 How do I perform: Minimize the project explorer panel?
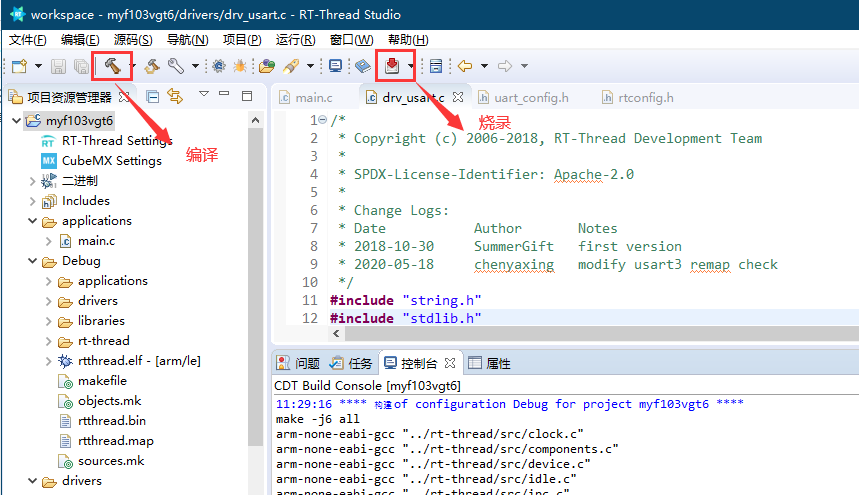[x=224, y=94]
